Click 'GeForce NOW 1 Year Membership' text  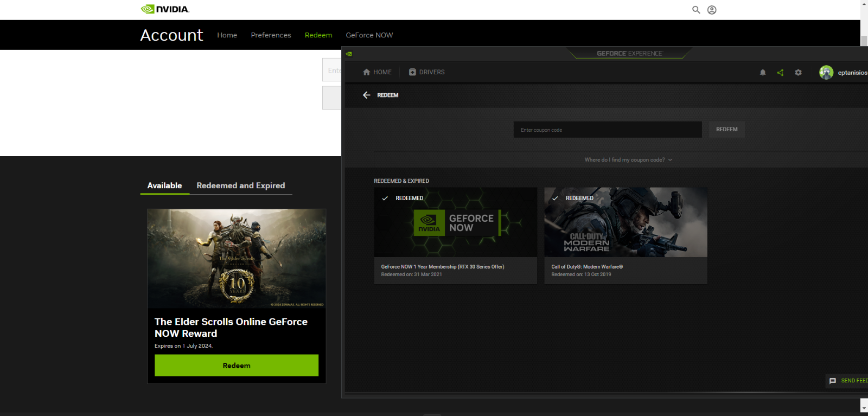click(443, 267)
